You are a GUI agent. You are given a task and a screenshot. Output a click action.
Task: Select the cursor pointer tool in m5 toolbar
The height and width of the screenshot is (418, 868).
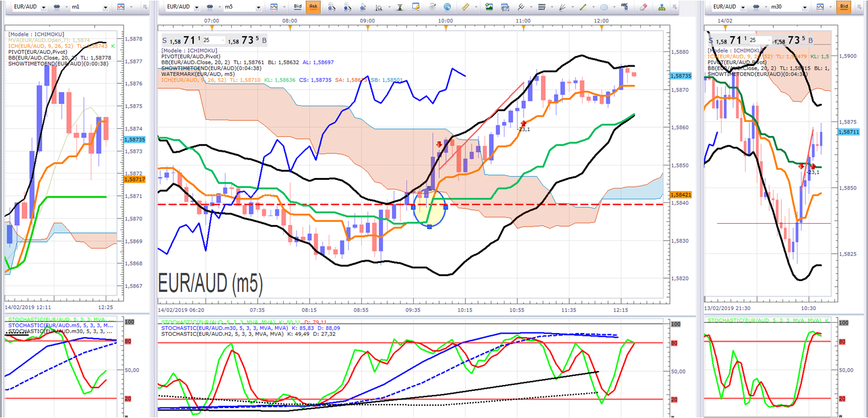tap(363, 7)
